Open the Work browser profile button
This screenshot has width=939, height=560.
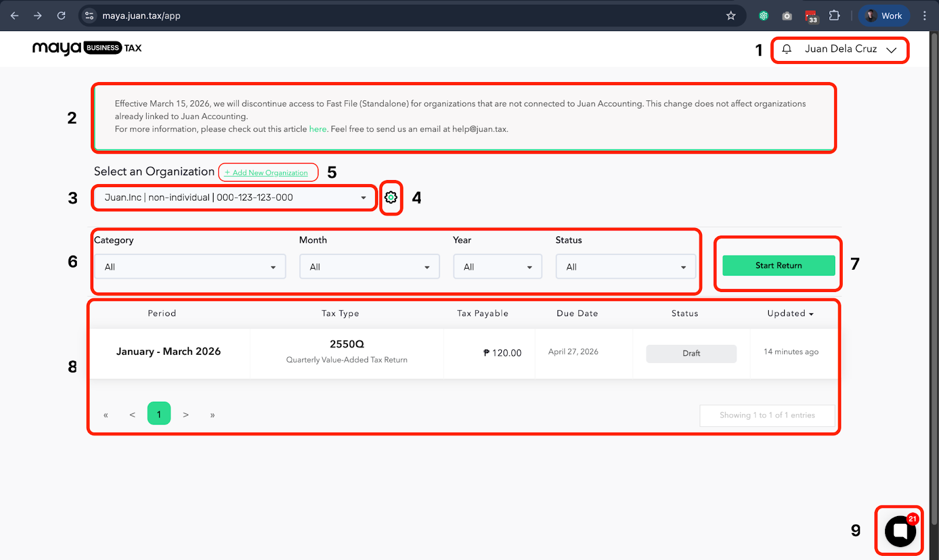[884, 16]
